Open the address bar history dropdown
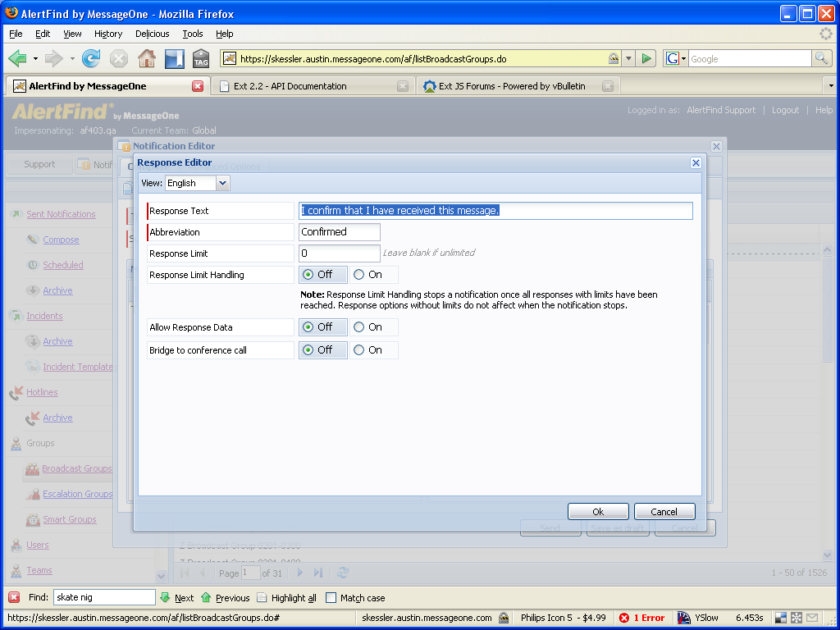Image resolution: width=840 pixels, height=630 pixels. [x=628, y=58]
